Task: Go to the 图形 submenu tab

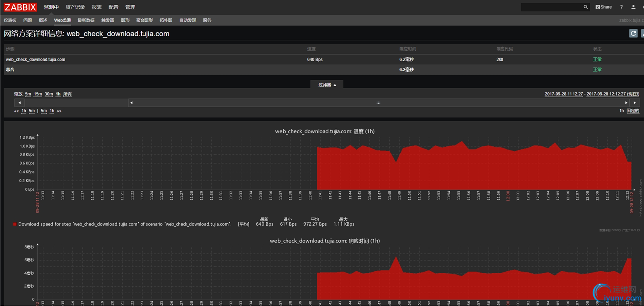Action: click(125, 20)
